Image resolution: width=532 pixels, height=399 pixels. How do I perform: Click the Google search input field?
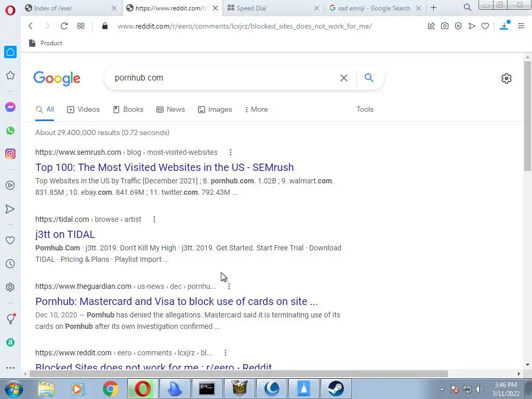click(x=224, y=78)
